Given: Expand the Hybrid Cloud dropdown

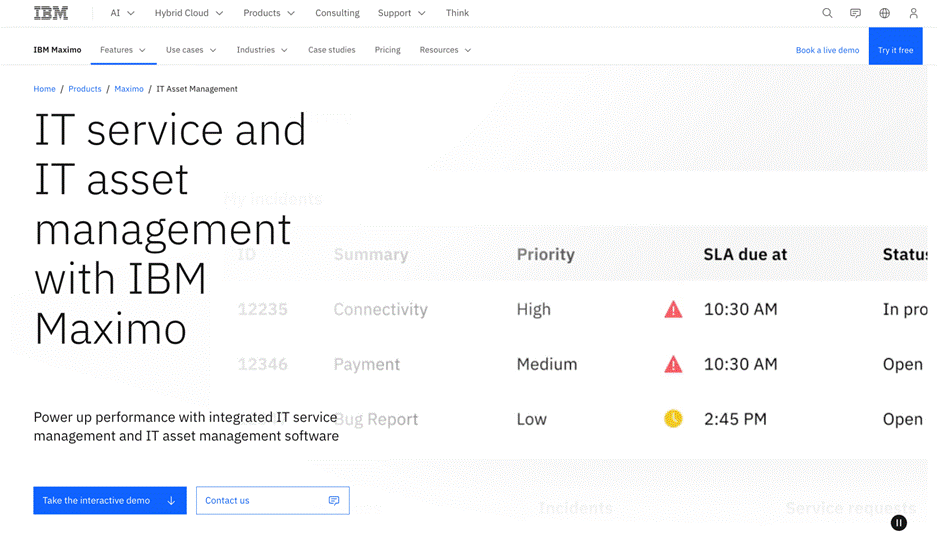Looking at the screenshot, I should coord(188,13).
